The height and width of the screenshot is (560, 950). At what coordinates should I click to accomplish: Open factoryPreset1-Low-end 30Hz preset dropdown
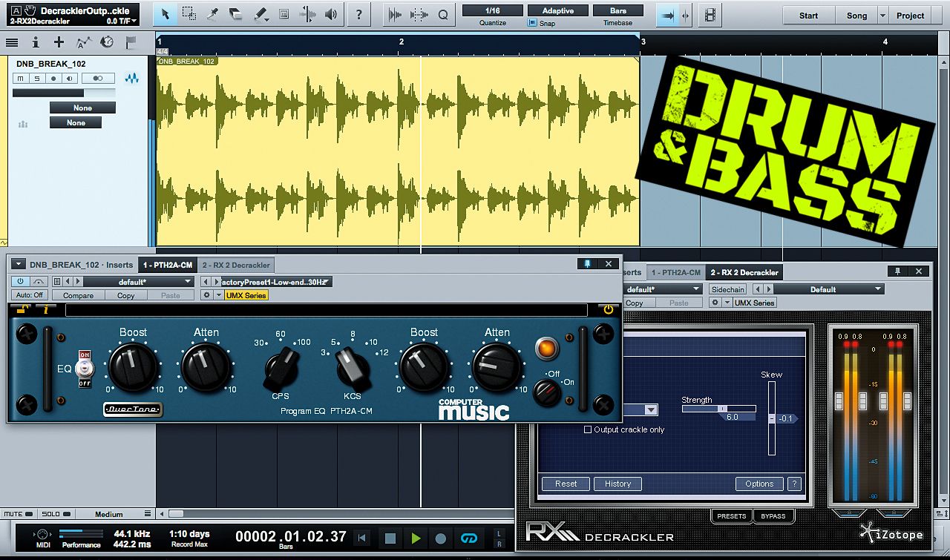(x=276, y=282)
